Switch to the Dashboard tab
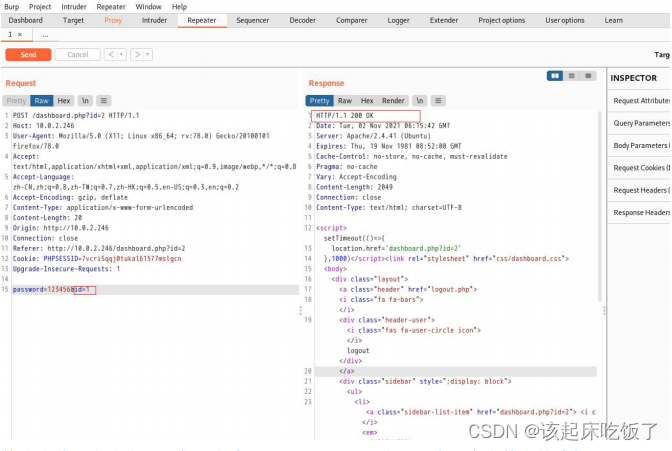The width and height of the screenshot is (672, 451). pyautogui.click(x=26, y=20)
